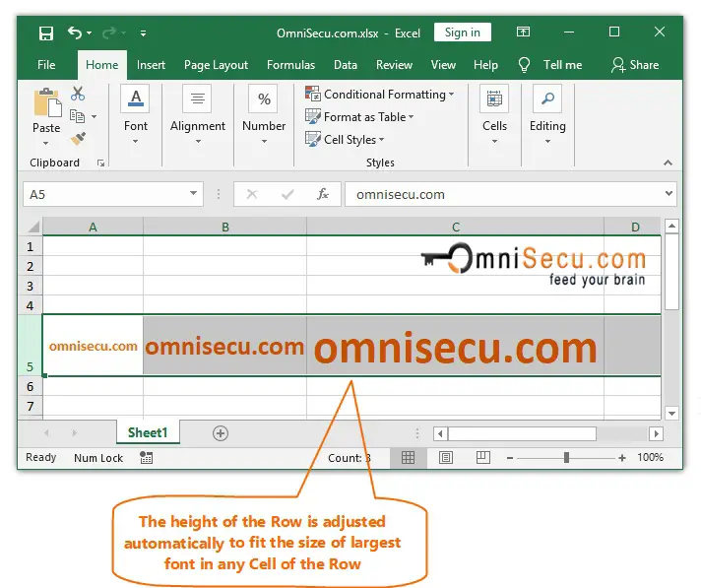701x588 pixels.
Task: Open Customize Quick Access Toolbar dropdown
Action: click(x=143, y=33)
